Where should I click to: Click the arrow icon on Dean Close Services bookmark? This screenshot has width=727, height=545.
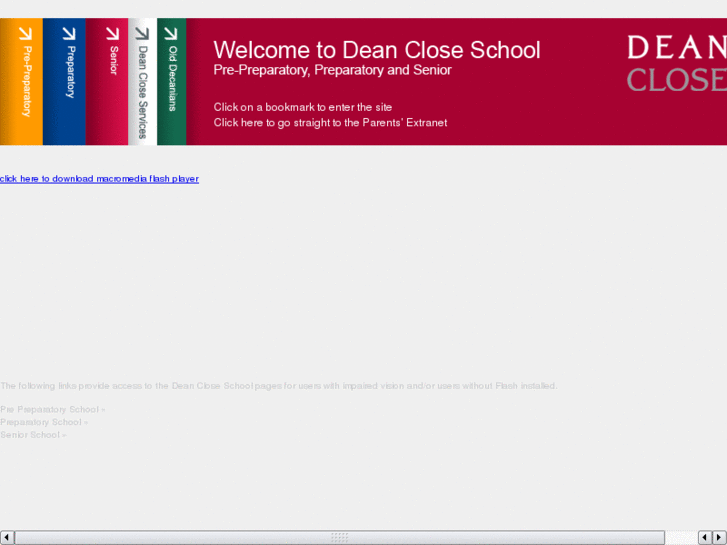click(142, 33)
